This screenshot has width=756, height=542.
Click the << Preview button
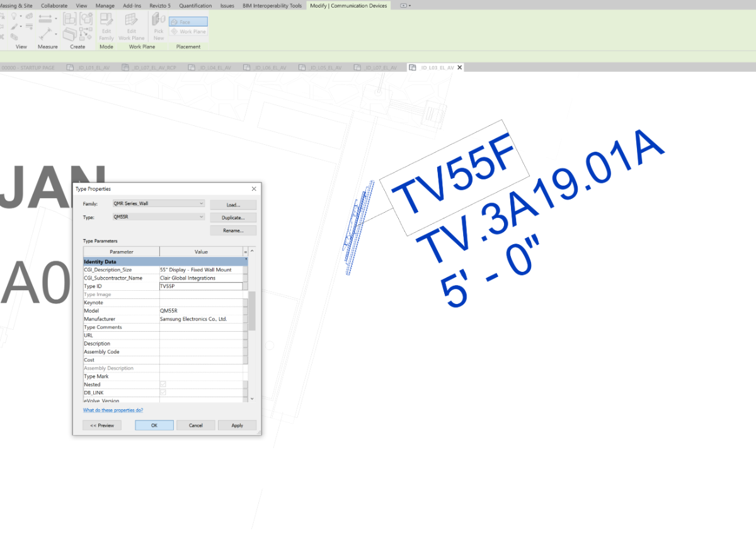tap(102, 426)
